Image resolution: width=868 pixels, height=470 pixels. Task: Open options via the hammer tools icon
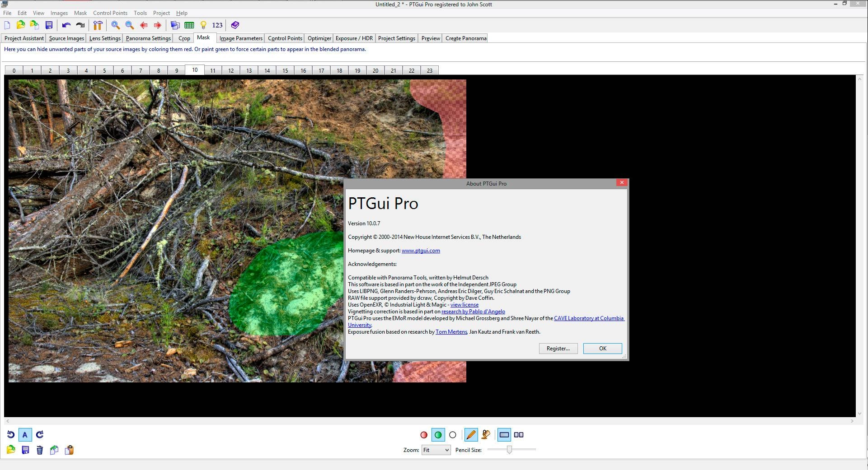[98, 25]
